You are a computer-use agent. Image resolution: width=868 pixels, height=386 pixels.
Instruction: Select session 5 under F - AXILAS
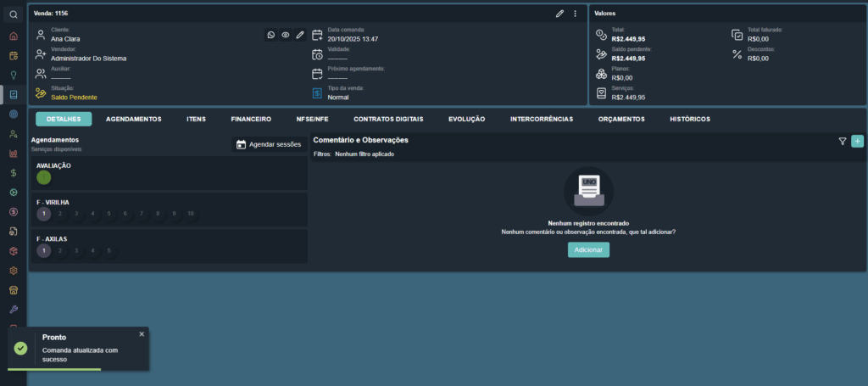109,251
